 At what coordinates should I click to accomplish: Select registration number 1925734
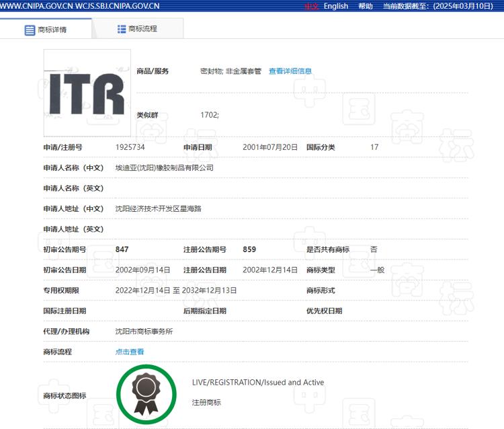[130, 147]
